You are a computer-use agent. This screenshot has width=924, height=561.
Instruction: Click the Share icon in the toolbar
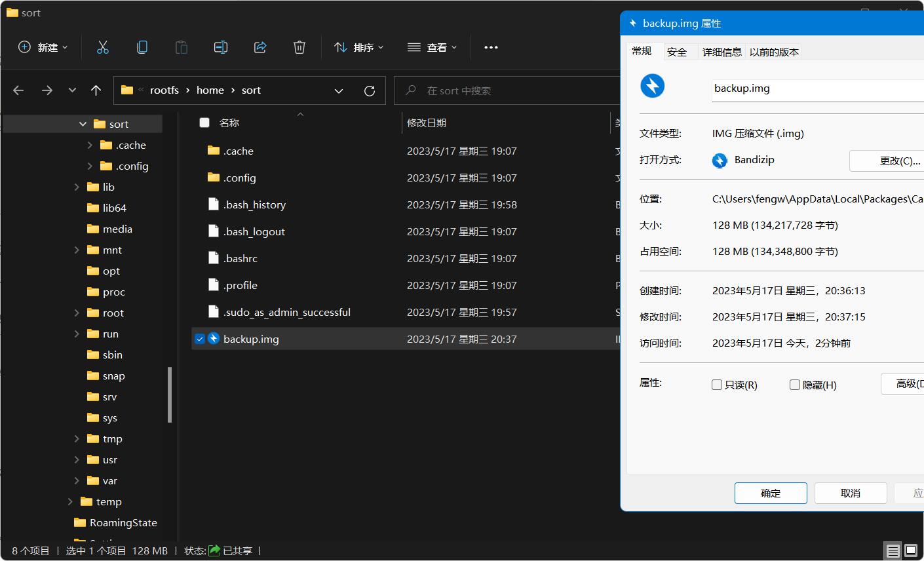pos(260,47)
